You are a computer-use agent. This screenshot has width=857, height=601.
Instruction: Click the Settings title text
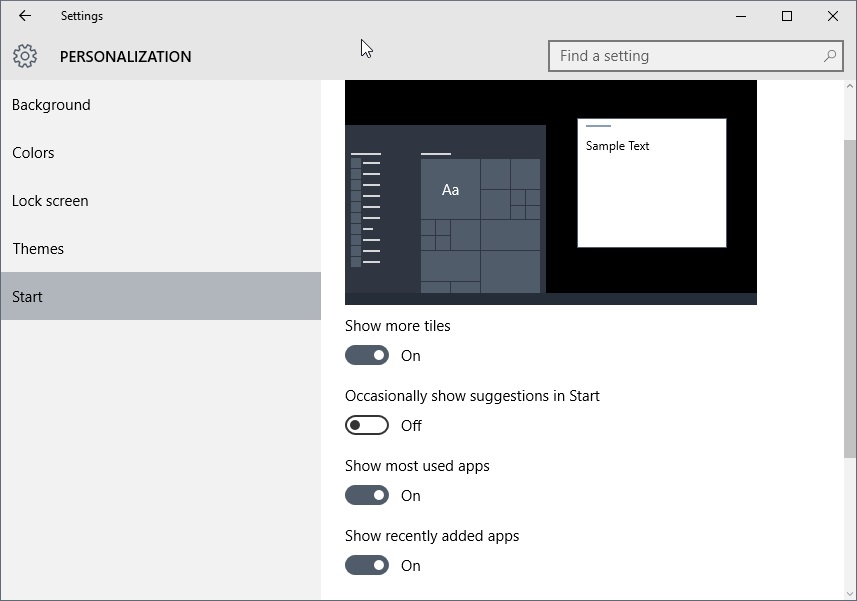point(82,16)
